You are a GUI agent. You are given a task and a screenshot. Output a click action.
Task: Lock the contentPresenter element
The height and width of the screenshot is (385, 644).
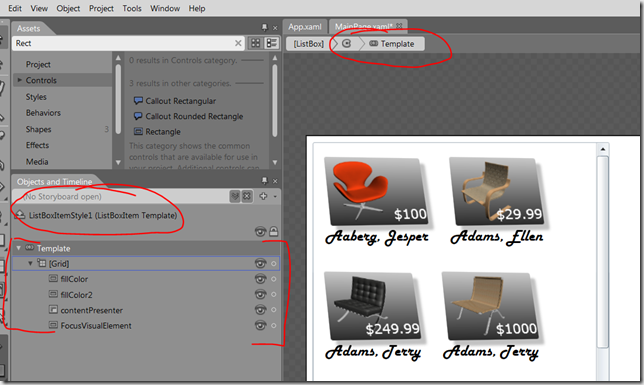(274, 310)
